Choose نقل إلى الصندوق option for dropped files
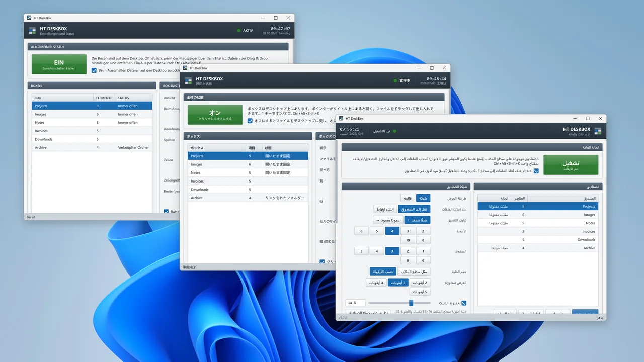 pyautogui.click(x=415, y=209)
